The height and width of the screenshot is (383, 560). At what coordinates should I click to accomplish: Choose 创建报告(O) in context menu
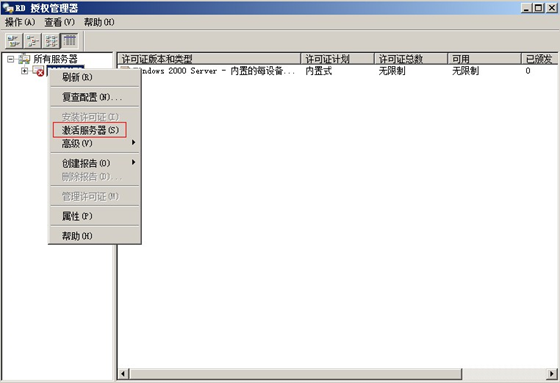click(x=95, y=163)
